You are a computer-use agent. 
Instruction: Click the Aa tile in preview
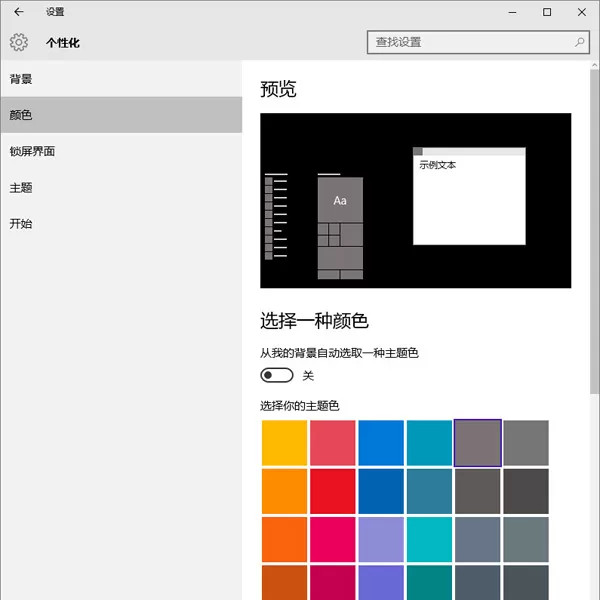(340, 199)
